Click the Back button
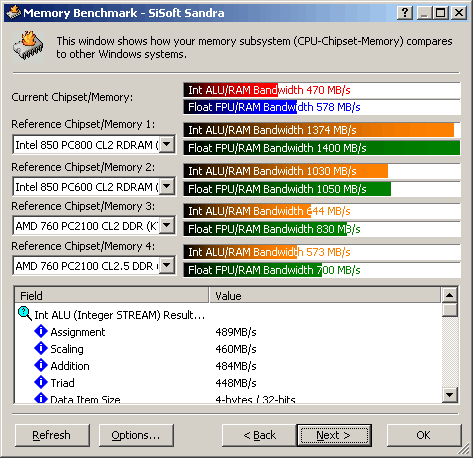The height and width of the screenshot is (458, 473). [x=259, y=435]
